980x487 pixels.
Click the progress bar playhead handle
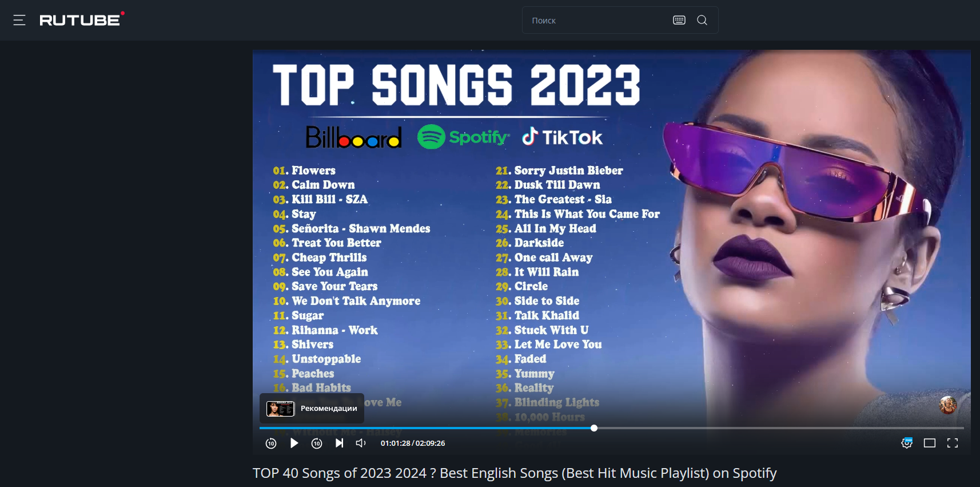pos(594,428)
